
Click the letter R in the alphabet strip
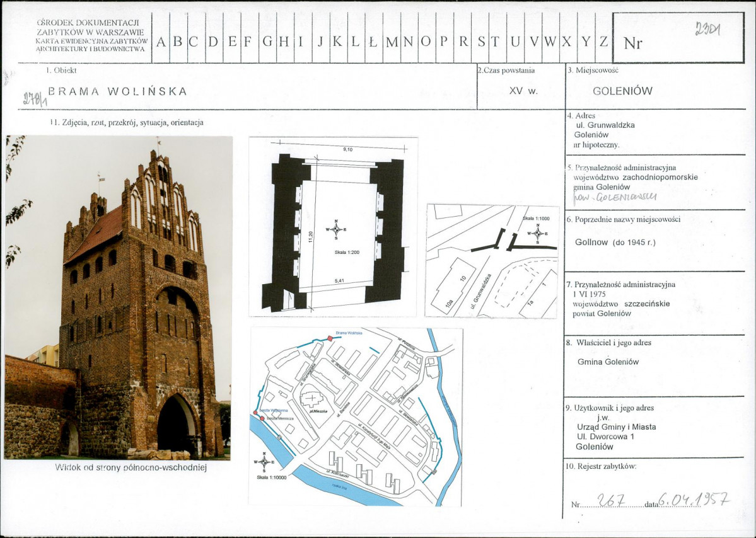point(463,42)
